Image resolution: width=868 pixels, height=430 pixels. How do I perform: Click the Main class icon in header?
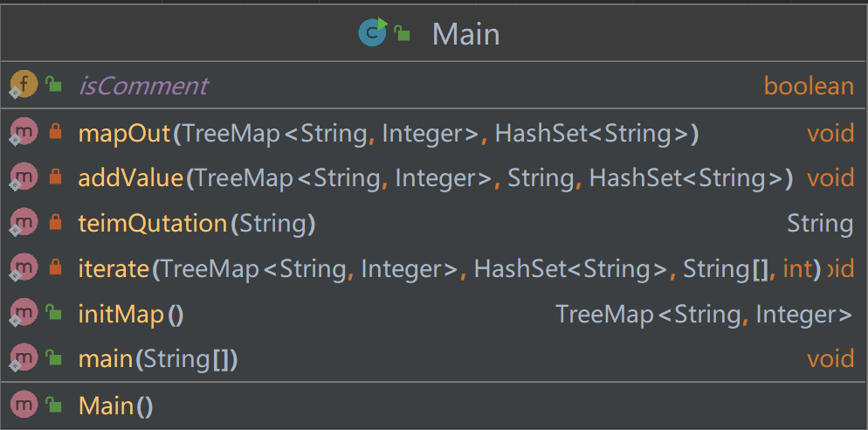coord(373,33)
